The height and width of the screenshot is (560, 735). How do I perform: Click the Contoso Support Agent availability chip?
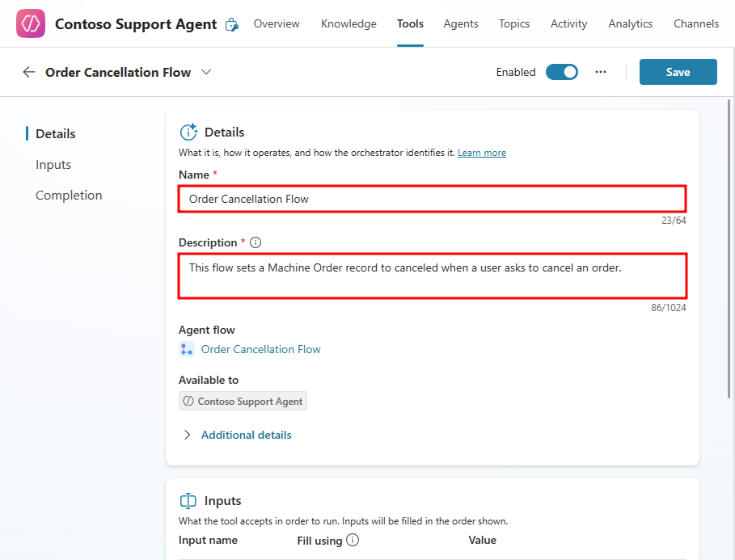click(x=243, y=401)
